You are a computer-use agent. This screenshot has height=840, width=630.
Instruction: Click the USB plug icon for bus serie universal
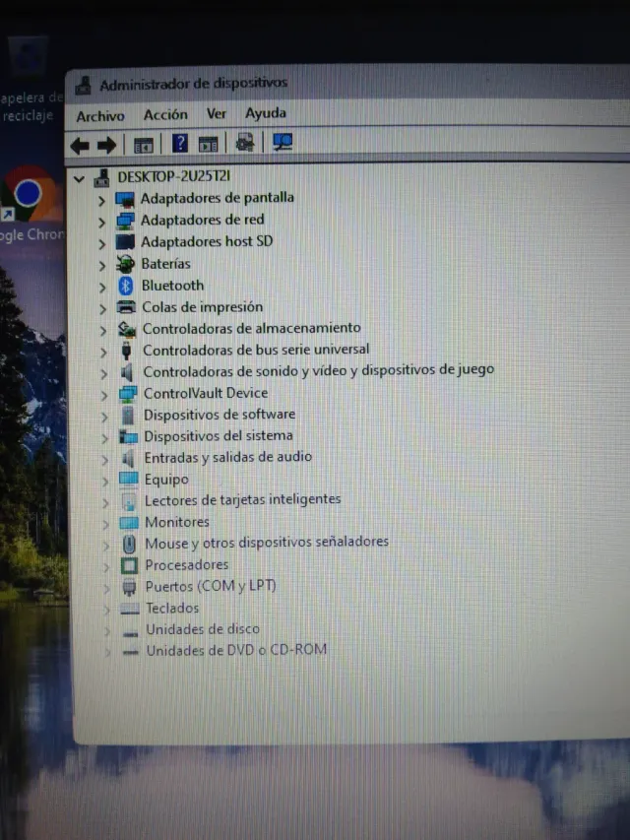click(126, 351)
